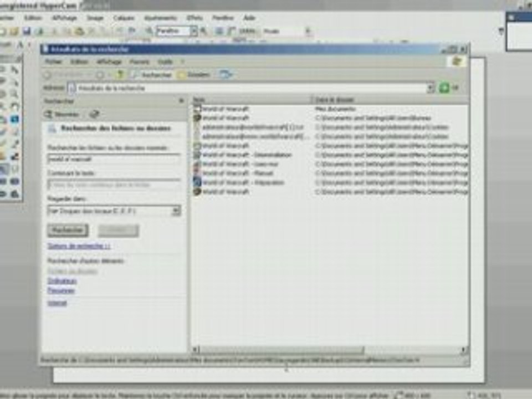
Task: Select the administrateur@worldofwarcraft[1].txt result
Action: coord(253,127)
